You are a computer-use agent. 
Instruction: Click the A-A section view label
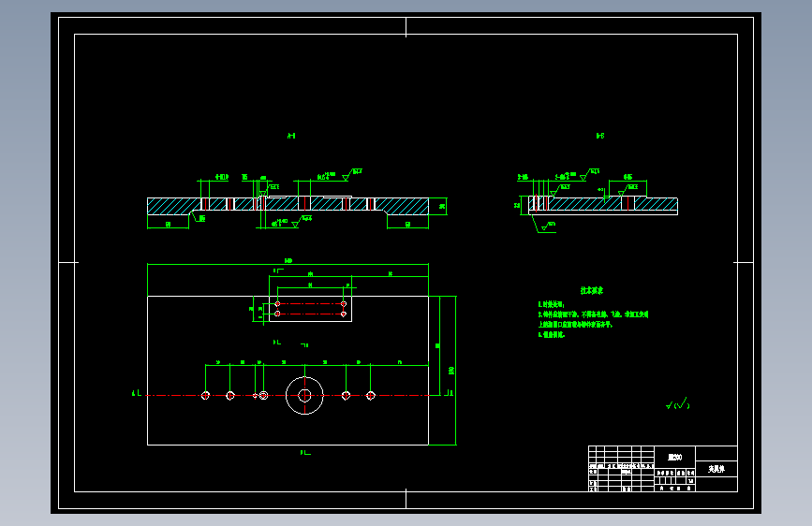point(291,136)
